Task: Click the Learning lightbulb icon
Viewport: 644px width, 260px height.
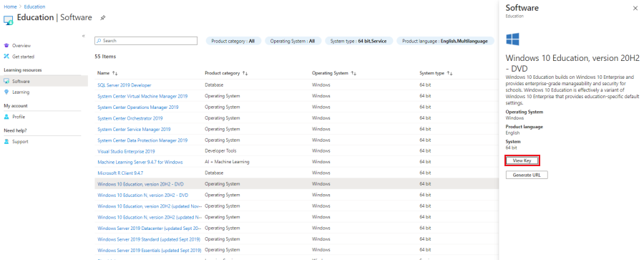Action: [6, 92]
